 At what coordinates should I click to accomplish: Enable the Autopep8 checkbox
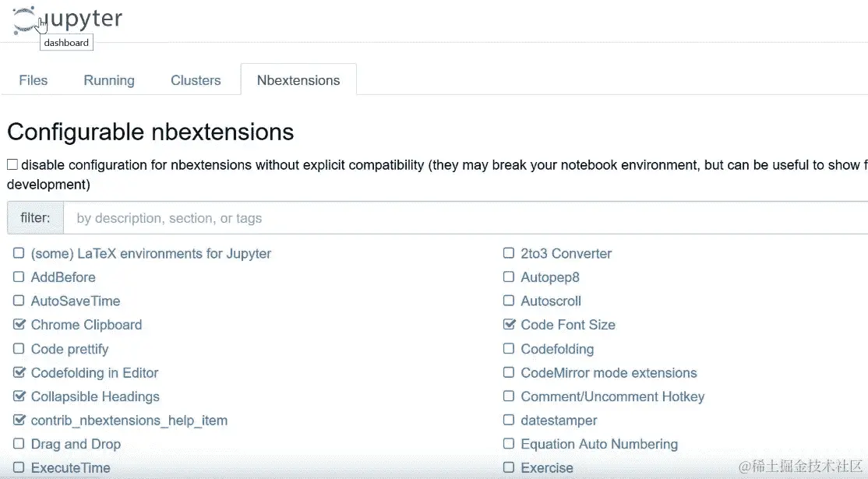pos(509,277)
